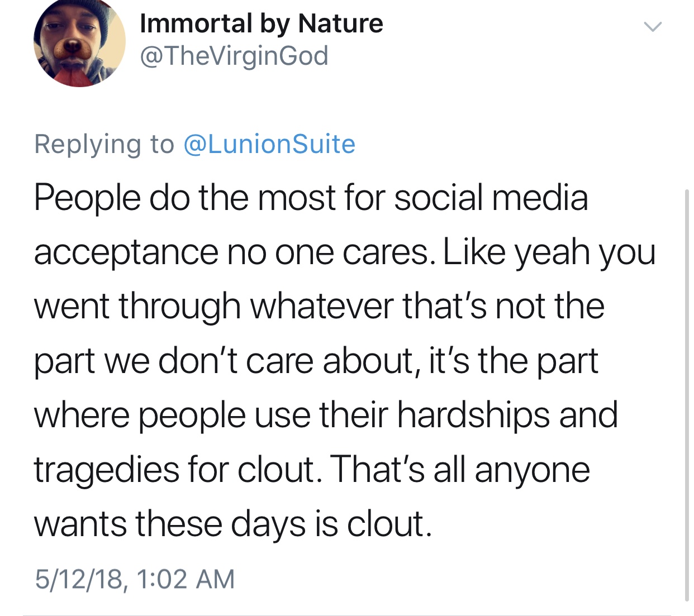Click the final line 'wants these days is clout'

[x=233, y=524]
